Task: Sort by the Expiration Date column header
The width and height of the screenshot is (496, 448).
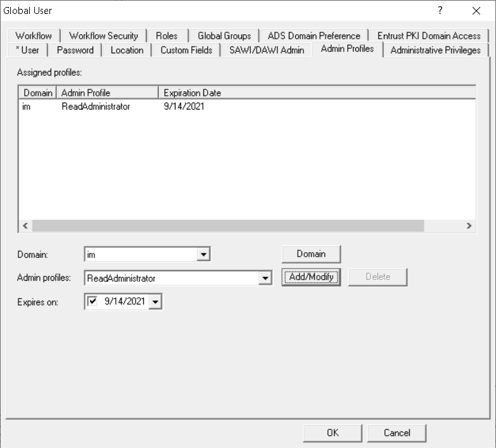Action: click(x=192, y=93)
